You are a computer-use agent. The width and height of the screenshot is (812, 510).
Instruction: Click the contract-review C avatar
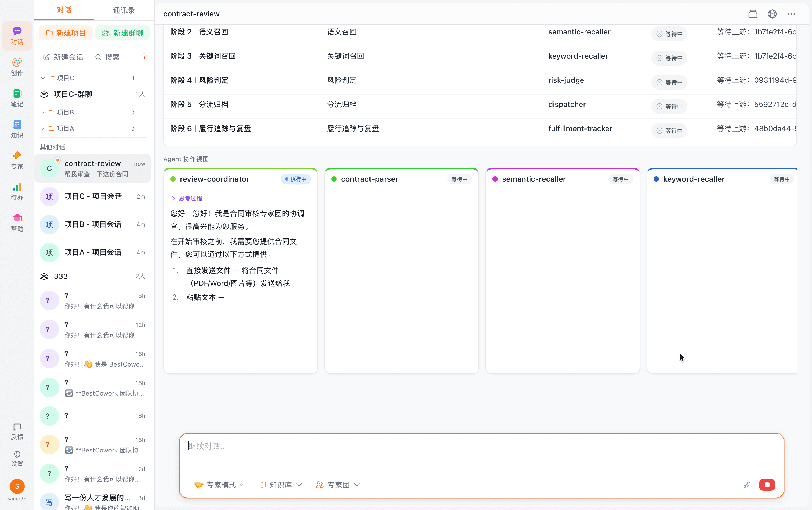pyautogui.click(x=49, y=168)
